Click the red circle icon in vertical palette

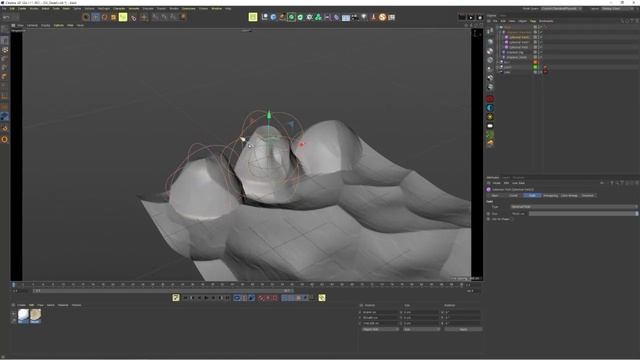(x=490, y=99)
